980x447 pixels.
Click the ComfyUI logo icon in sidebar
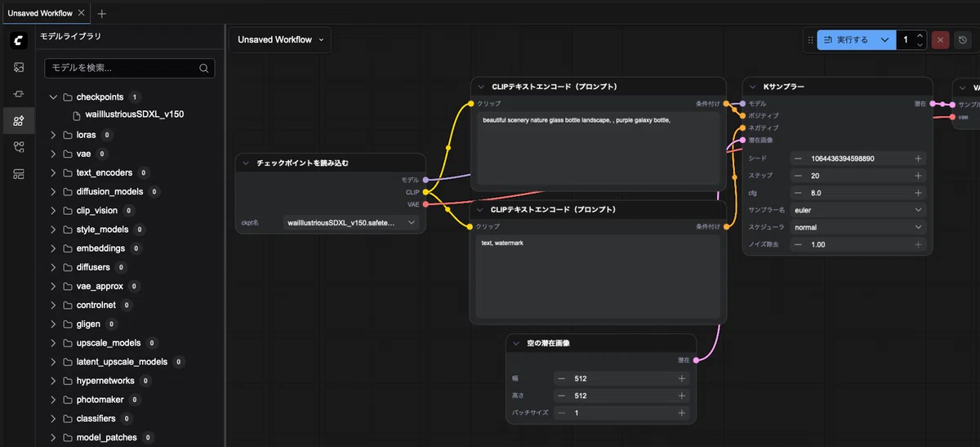[x=18, y=40]
